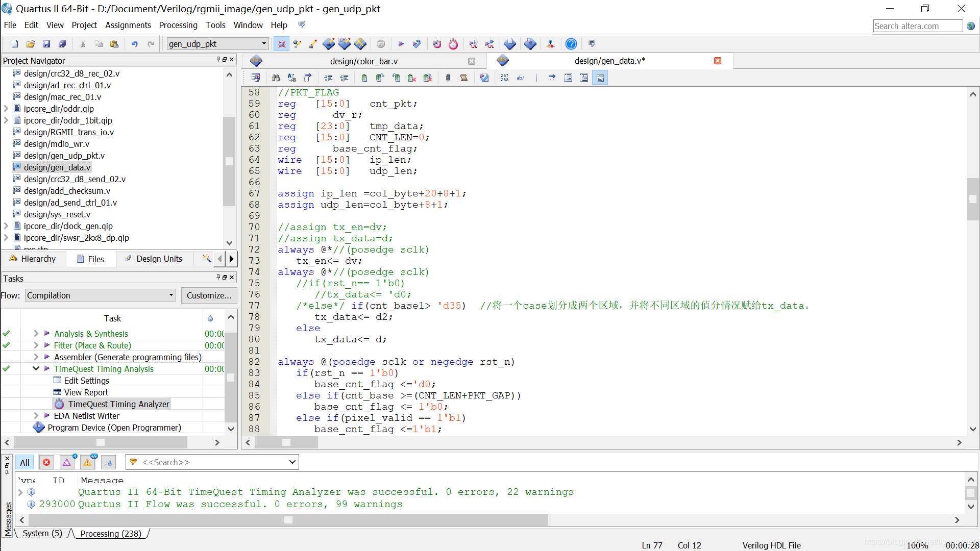The image size is (980, 551).
Task: Close the design/color_bar.v tab
Action: [472, 61]
